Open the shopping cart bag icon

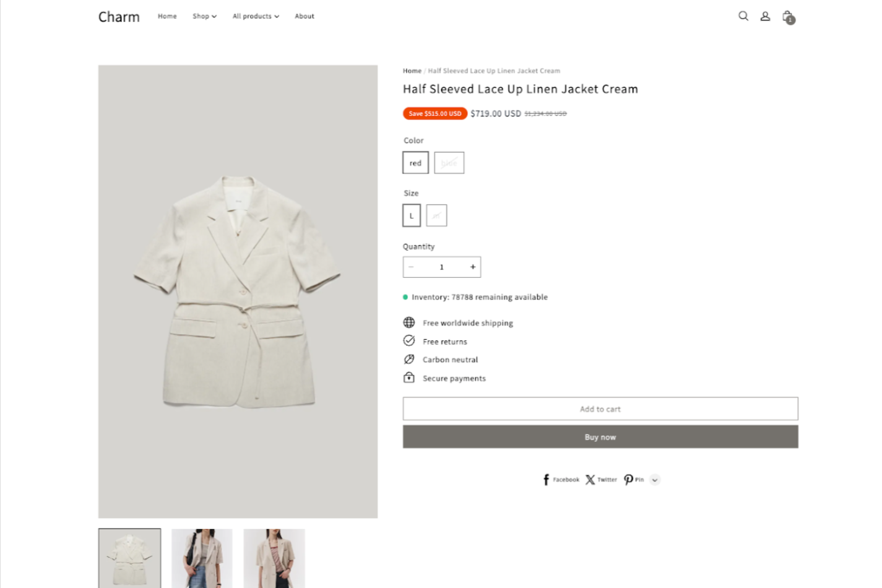(x=787, y=16)
